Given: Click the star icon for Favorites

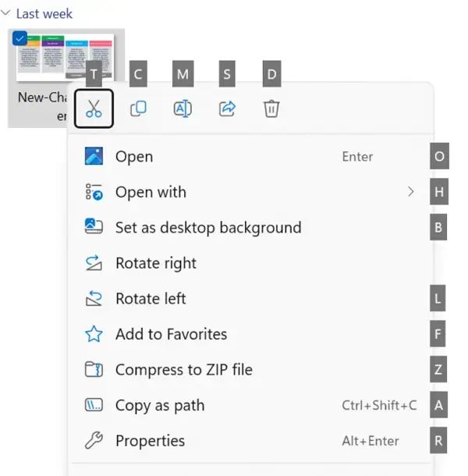Looking at the screenshot, I should coord(94,335).
